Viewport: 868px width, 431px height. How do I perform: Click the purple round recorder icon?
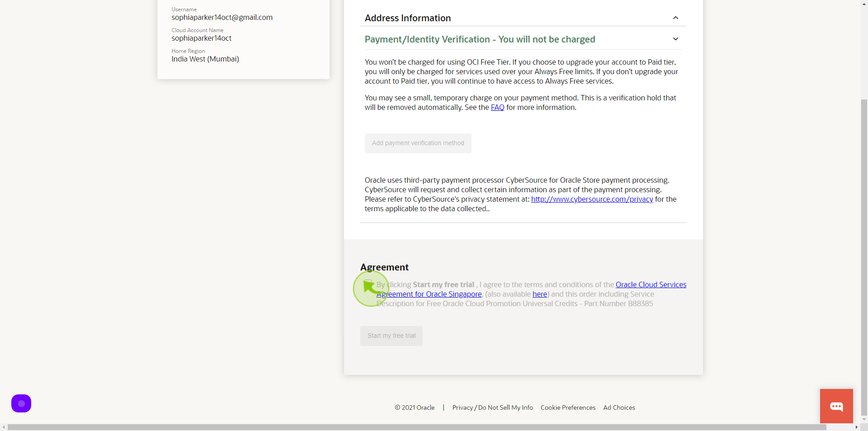[21, 403]
